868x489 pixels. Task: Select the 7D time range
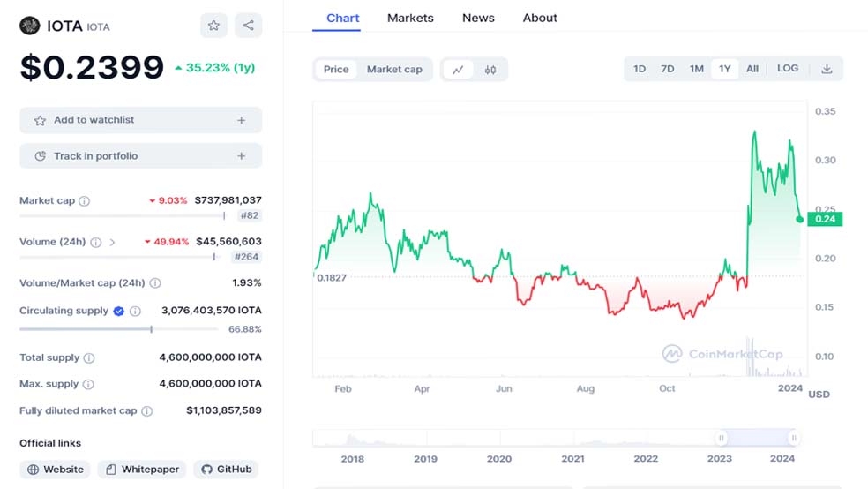coord(668,69)
